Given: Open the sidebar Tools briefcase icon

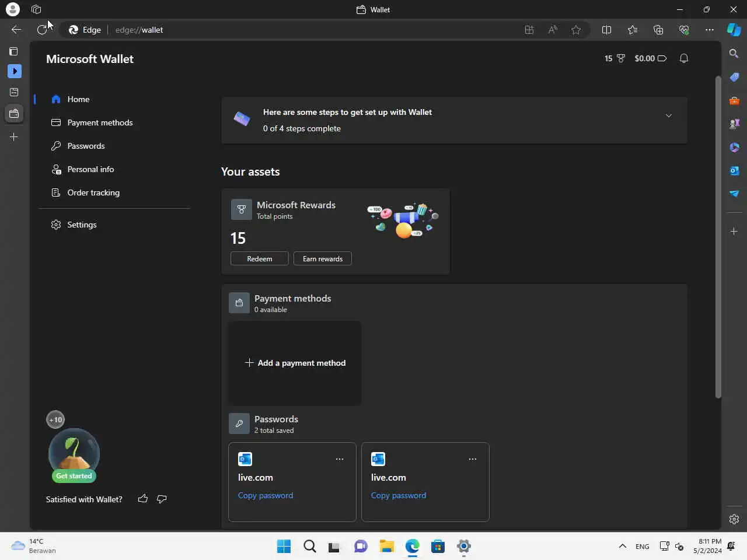Looking at the screenshot, I should 734,100.
